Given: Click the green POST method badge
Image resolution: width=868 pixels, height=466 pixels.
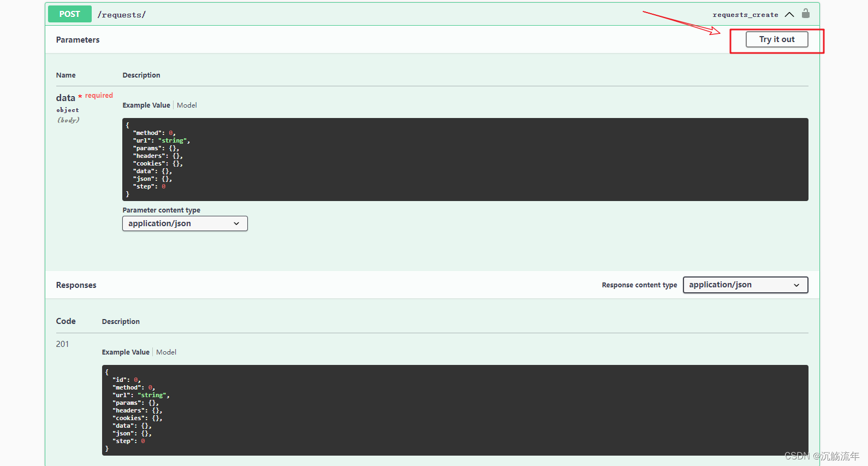Looking at the screenshot, I should 69,14.
